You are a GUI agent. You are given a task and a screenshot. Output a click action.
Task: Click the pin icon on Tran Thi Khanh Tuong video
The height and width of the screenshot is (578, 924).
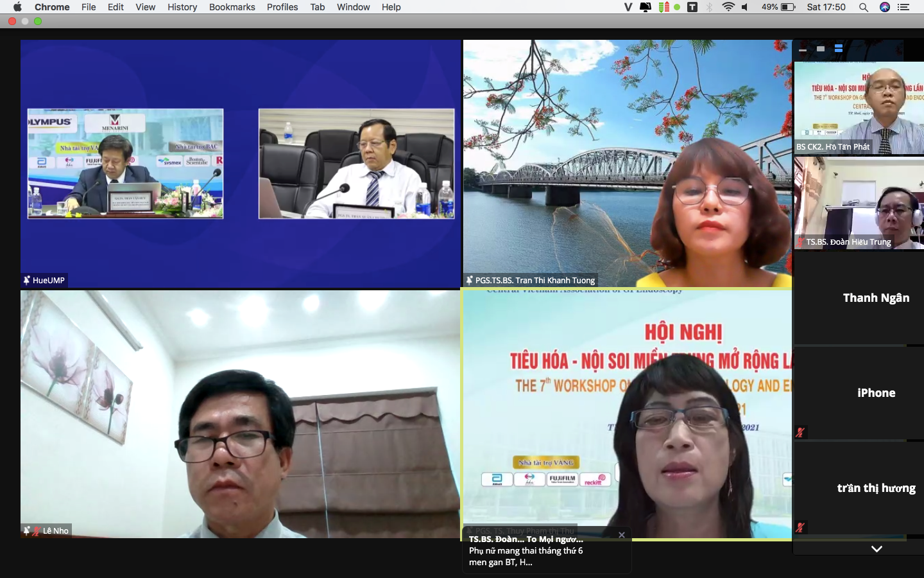pyautogui.click(x=469, y=280)
